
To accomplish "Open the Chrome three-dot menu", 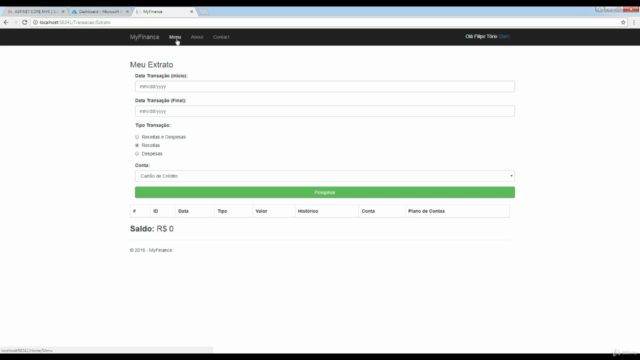I will pos(634,22).
